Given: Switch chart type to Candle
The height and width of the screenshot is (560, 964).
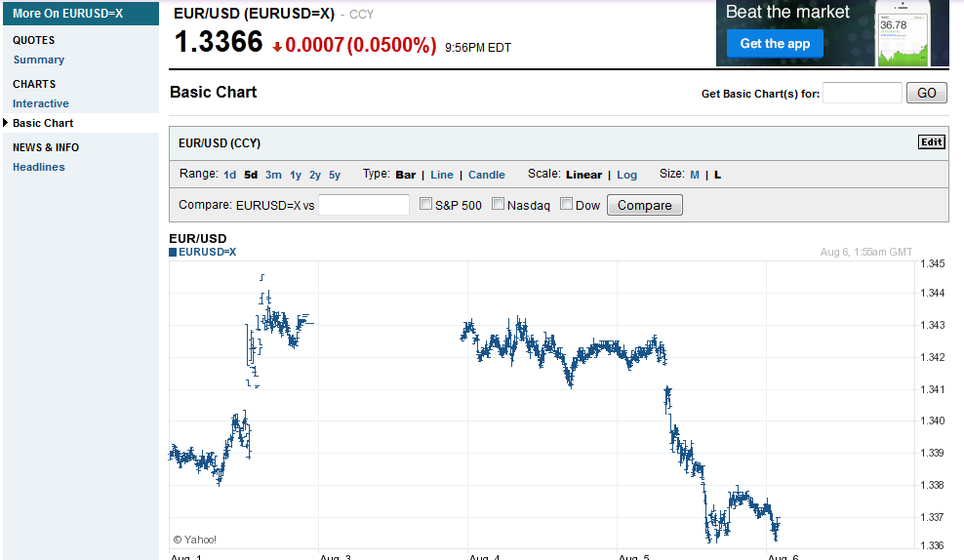Looking at the screenshot, I should [x=487, y=175].
